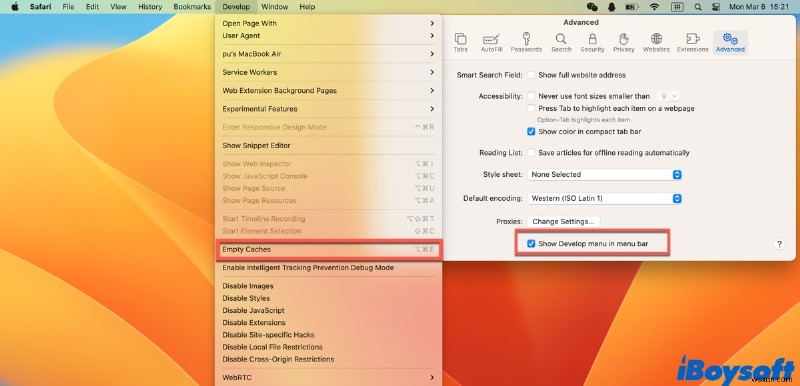Open the Style sheet dropdown

605,174
